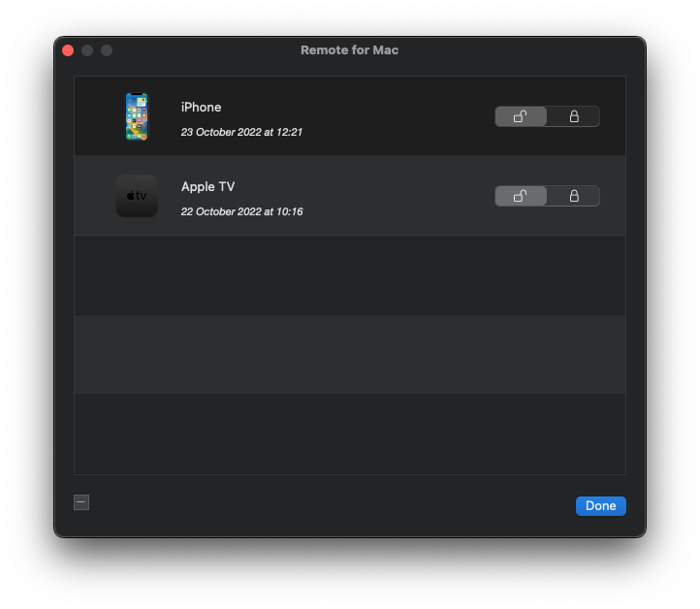Select the iPhone row's blank middle area
This screenshot has width=700, height=609.
[398, 116]
